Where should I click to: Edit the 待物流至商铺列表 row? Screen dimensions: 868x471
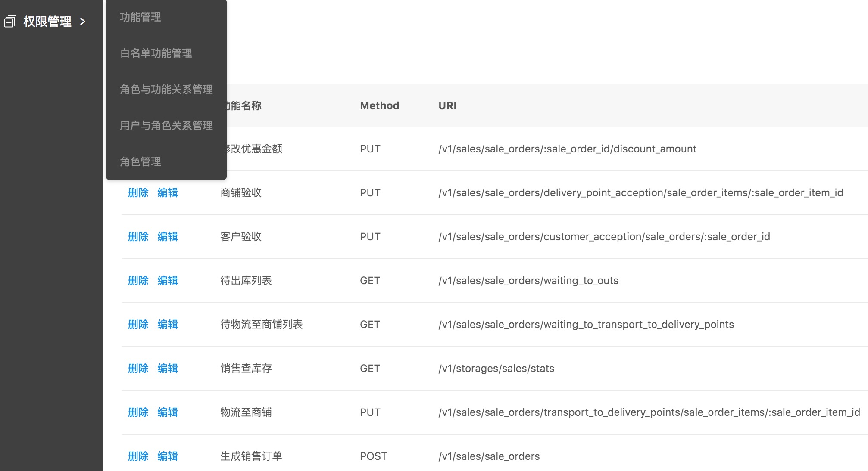168,325
